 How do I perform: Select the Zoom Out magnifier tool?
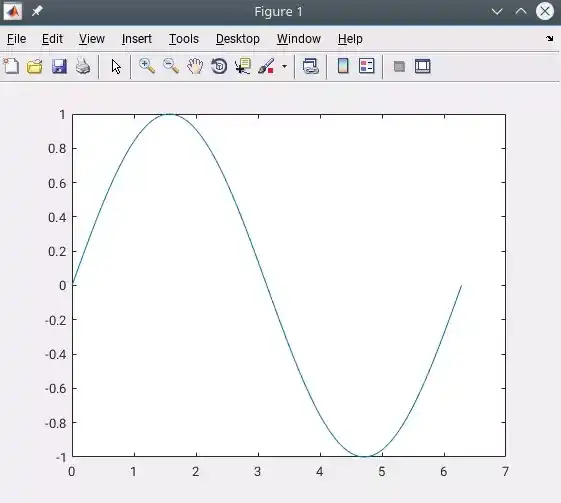(x=171, y=67)
